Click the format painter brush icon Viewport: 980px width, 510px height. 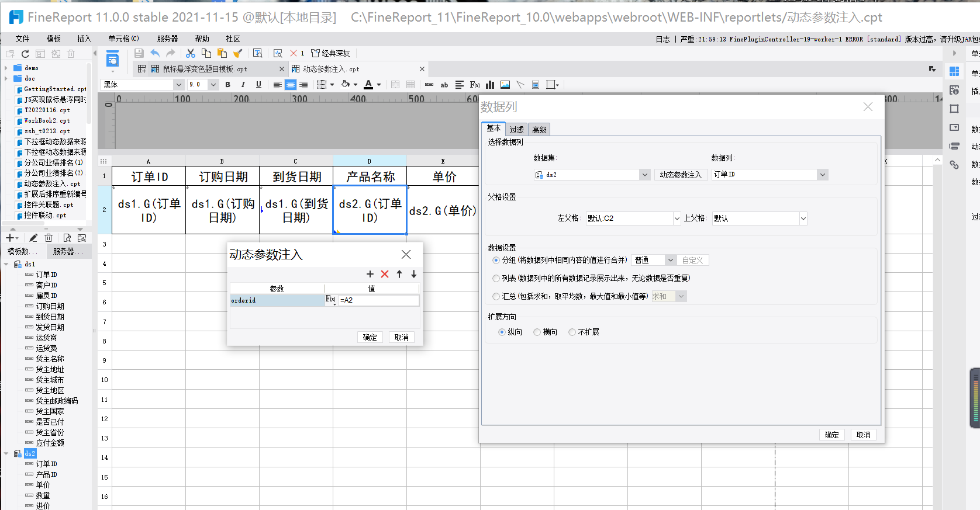click(237, 53)
